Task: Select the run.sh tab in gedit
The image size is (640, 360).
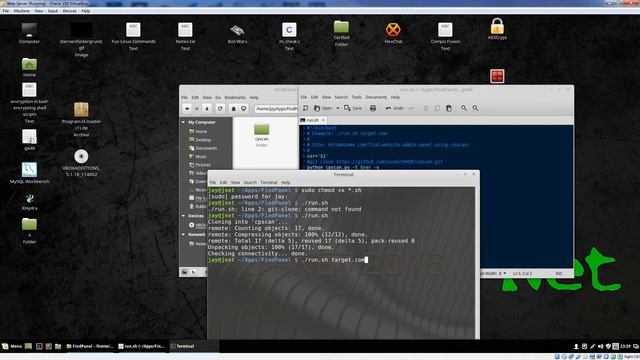Action: (x=313, y=120)
